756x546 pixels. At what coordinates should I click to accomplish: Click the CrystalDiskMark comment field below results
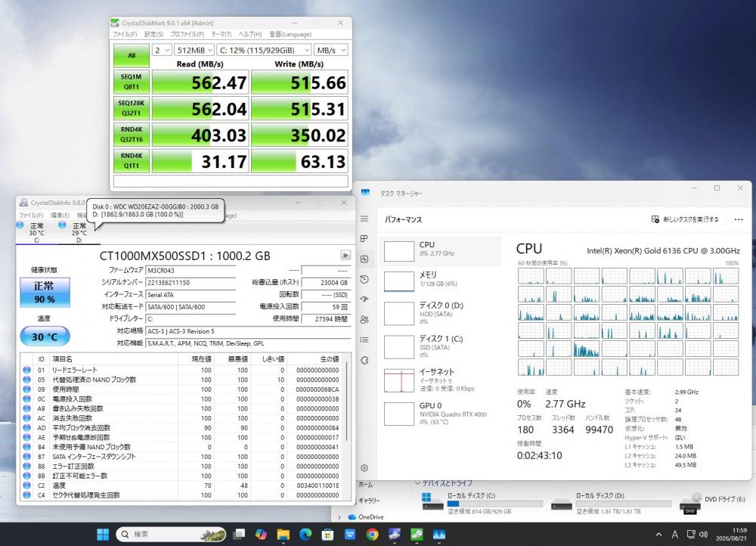(231, 181)
